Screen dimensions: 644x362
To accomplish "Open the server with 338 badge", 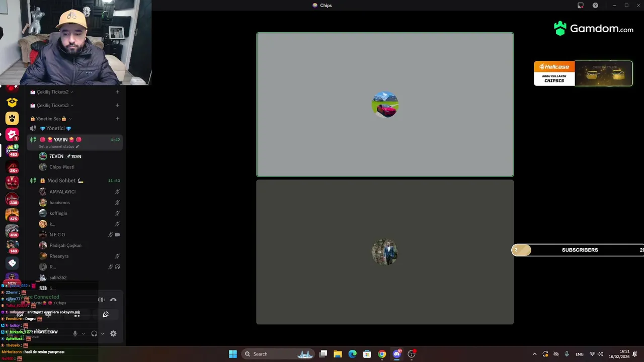I will (x=12, y=199).
